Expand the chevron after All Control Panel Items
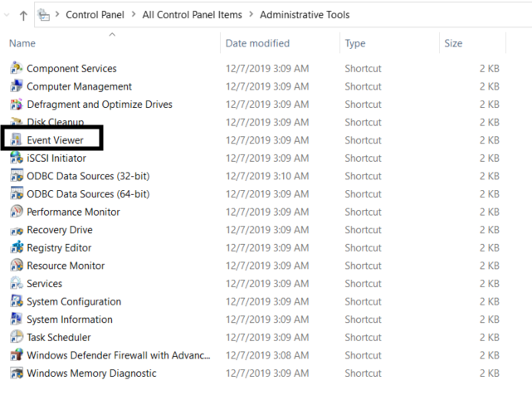This screenshot has height=415, width=532. click(251, 14)
